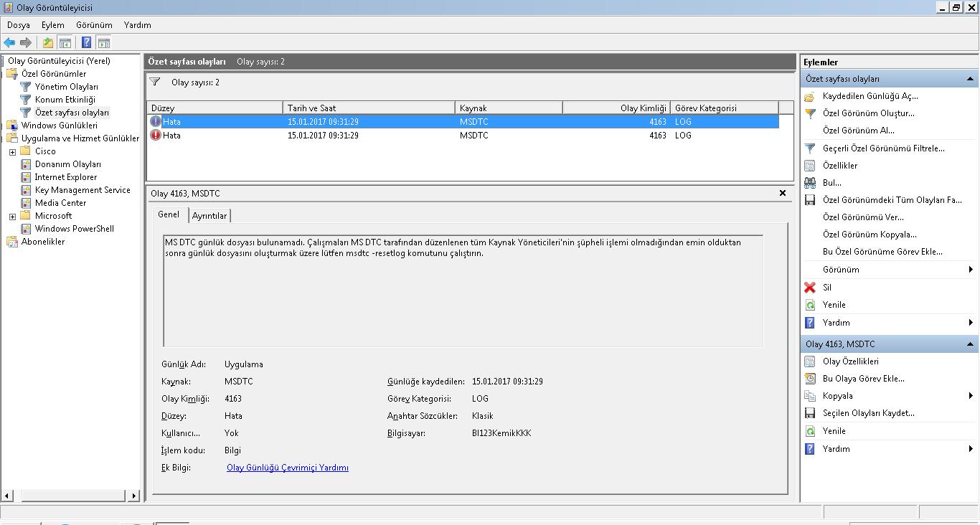Click the second Hata error row icon
The image size is (980, 525).
coord(156,136)
